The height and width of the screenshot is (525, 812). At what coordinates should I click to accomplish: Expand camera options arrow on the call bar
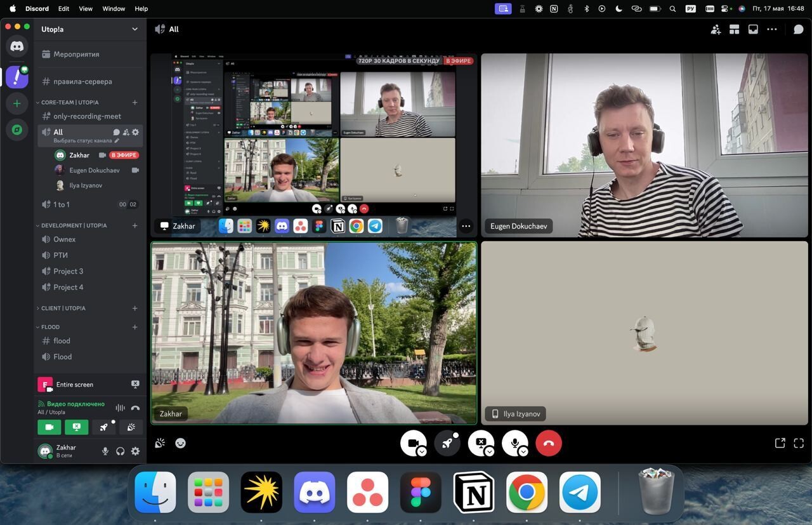pos(422,451)
